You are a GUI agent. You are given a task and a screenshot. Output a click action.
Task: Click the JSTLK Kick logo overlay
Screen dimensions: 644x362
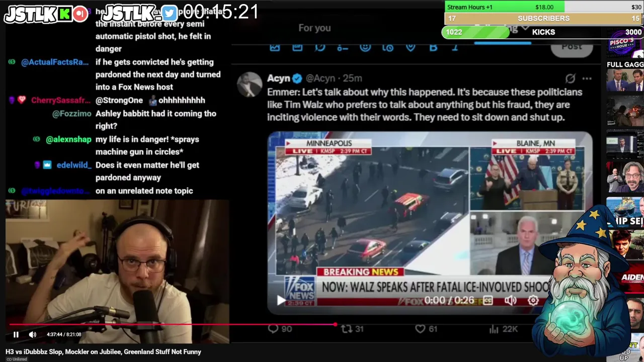tap(46, 14)
